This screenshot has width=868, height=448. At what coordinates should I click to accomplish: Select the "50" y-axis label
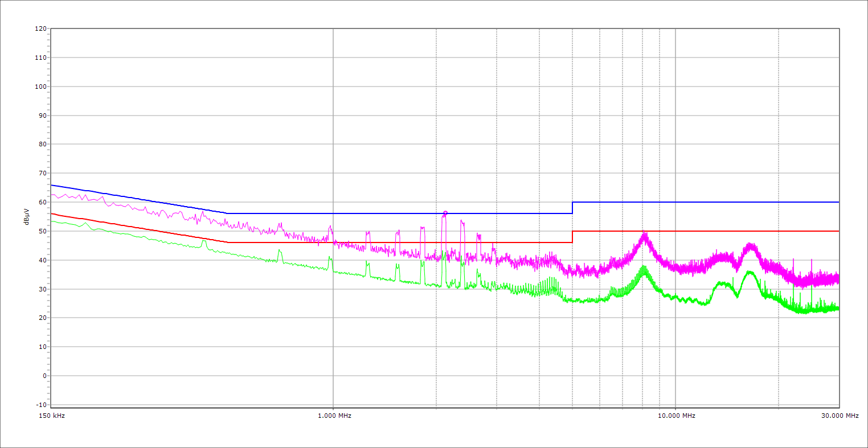42,231
